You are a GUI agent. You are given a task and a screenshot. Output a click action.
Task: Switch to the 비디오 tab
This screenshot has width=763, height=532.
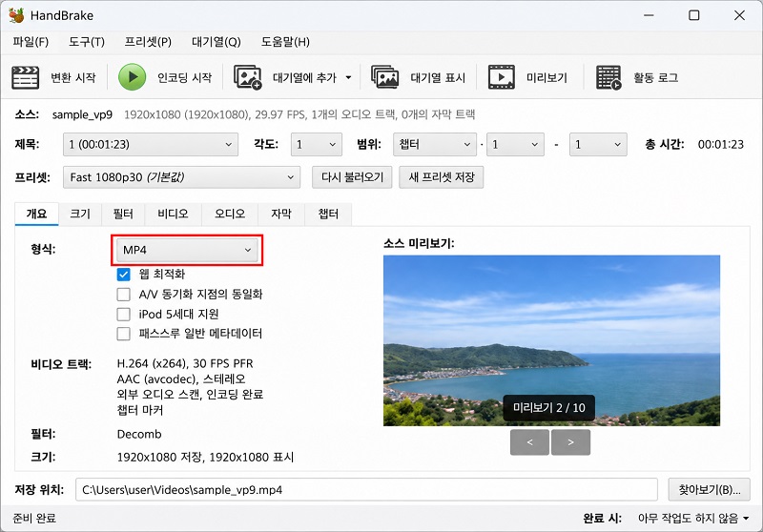pos(173,214)
